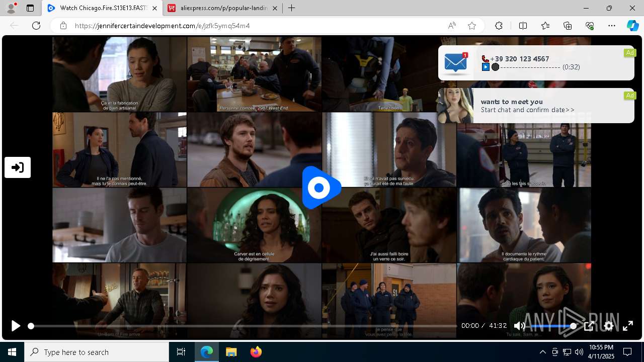View site information lock icon
Viewport: 644px width, 362px height.
63,26
